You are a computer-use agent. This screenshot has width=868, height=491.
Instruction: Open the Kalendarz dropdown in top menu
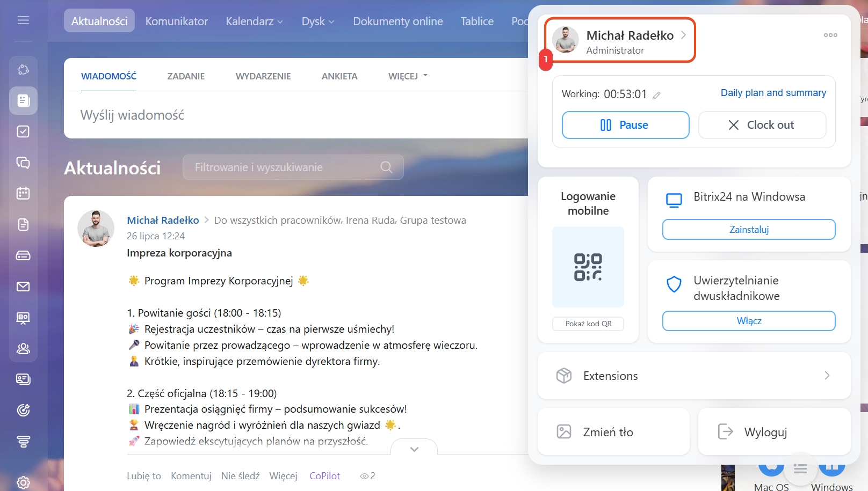[254, 21]
